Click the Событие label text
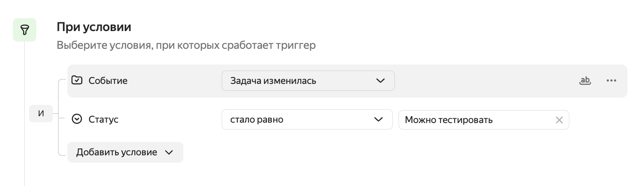Viewport: 644px width, 186px height. 108,81
